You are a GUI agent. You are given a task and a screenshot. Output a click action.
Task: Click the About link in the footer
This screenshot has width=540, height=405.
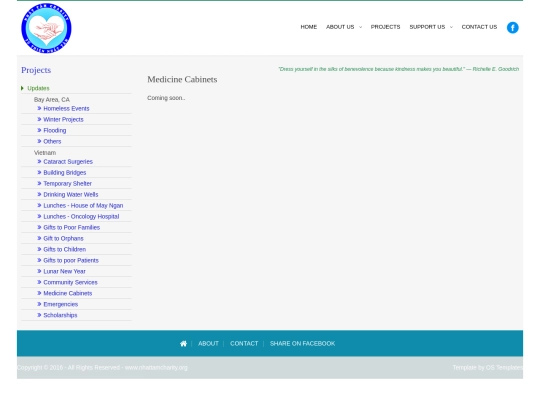click(x=208, y=344)
